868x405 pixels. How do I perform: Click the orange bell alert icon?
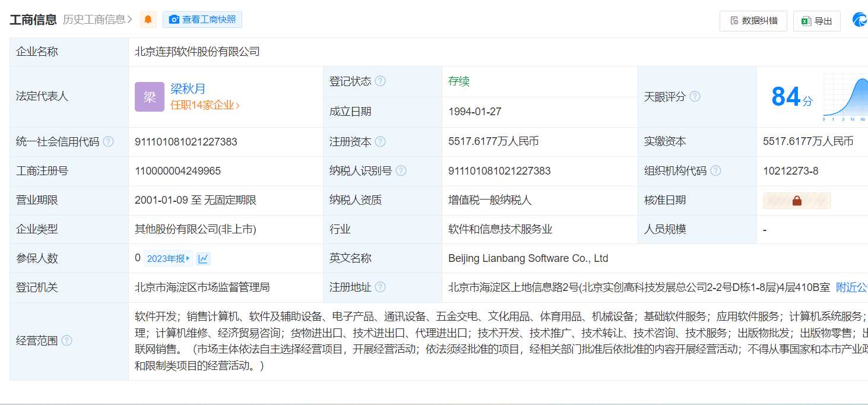(x=148, y=20)
